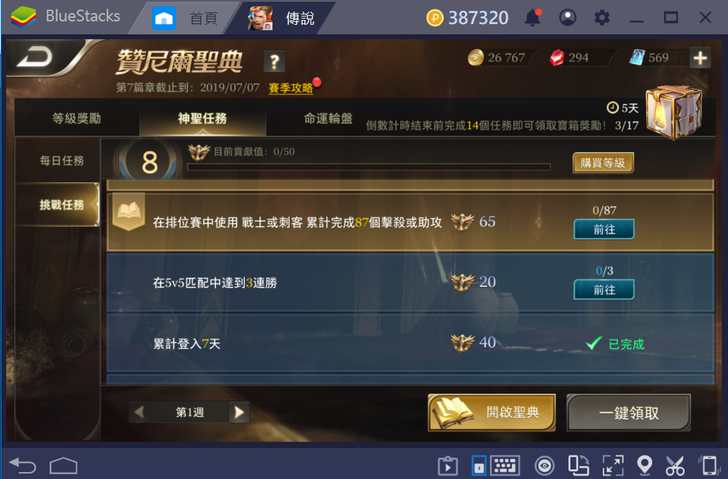Viewport: 728px width, 479px height.
Task: Go to previous week with left arrow
Action: click(x=139, y=412)
